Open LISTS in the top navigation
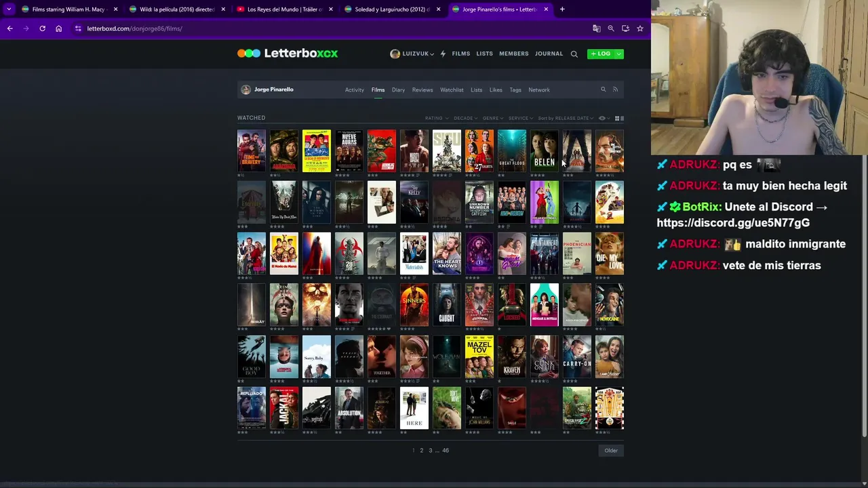868x488 pixels. click(x=484, y=54)
